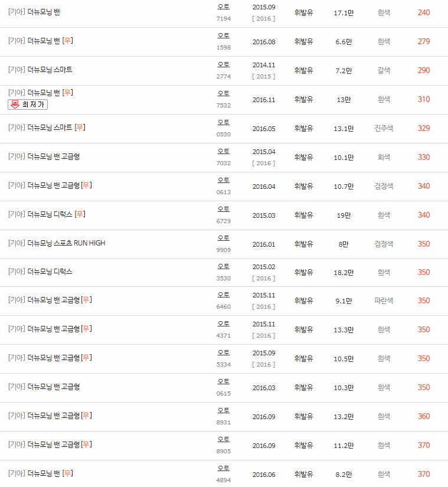Open the 더뉴모닝 스포츠 RUN HIGH listing
Screen dimensions: 448x487
55,244
